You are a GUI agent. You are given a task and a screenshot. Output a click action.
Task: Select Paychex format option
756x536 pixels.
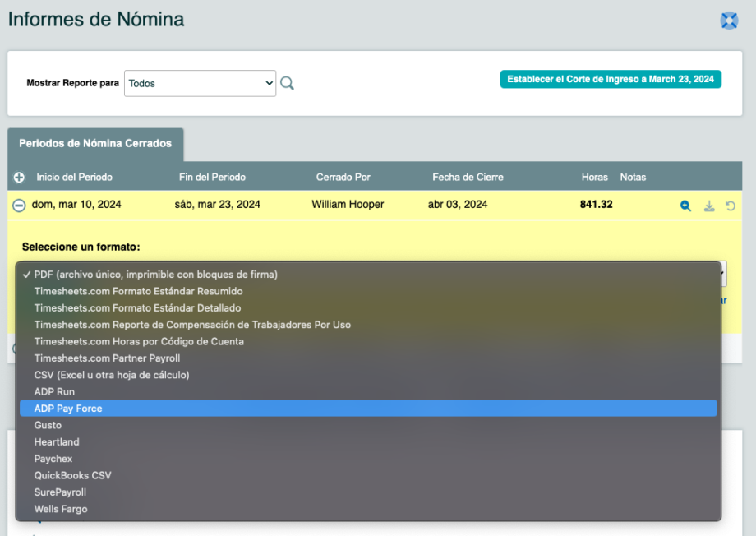(x=368, y=459)
